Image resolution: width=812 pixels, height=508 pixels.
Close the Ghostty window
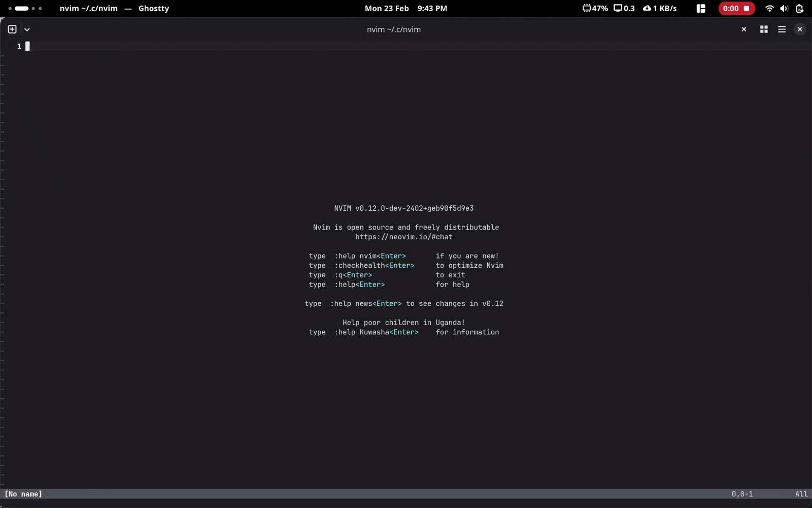click(x=800, y=29)
